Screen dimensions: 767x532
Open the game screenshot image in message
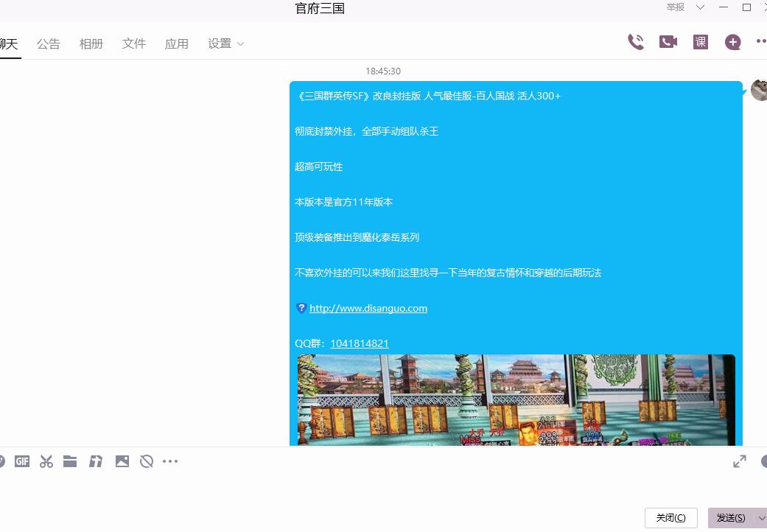coord(516,400)
